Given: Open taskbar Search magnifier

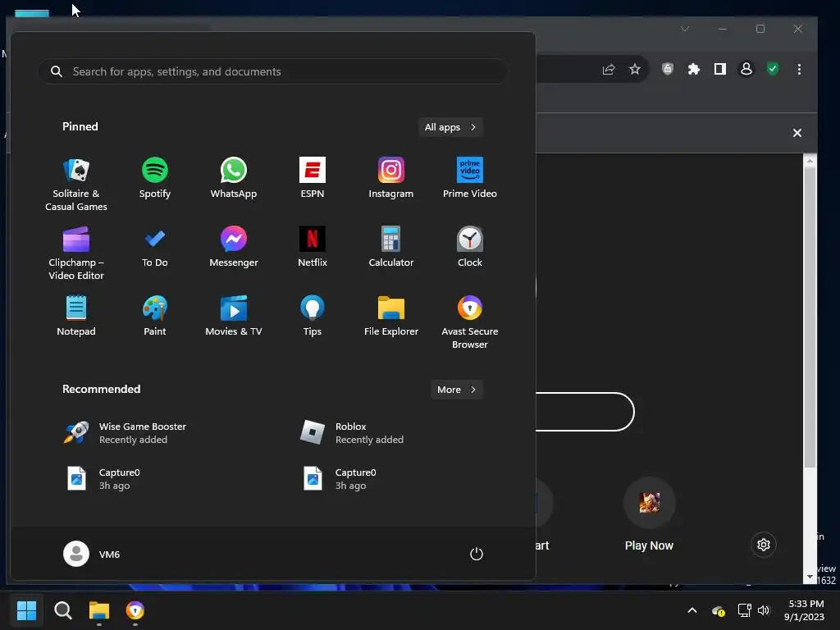Looking at the screenshot, I should 63,610.
